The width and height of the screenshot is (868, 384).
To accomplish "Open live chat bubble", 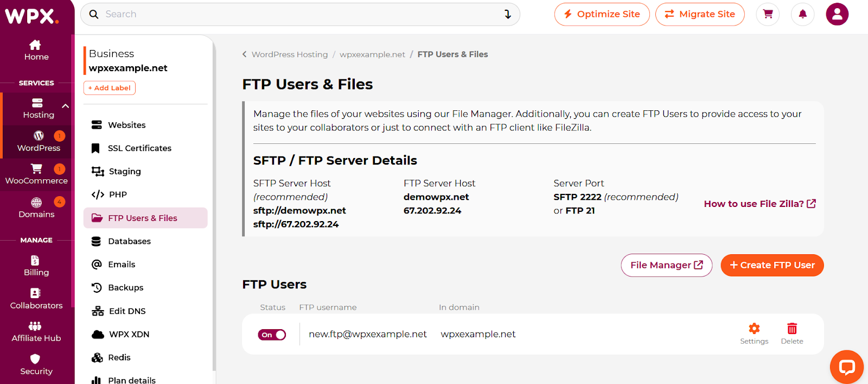I will 846,367.
